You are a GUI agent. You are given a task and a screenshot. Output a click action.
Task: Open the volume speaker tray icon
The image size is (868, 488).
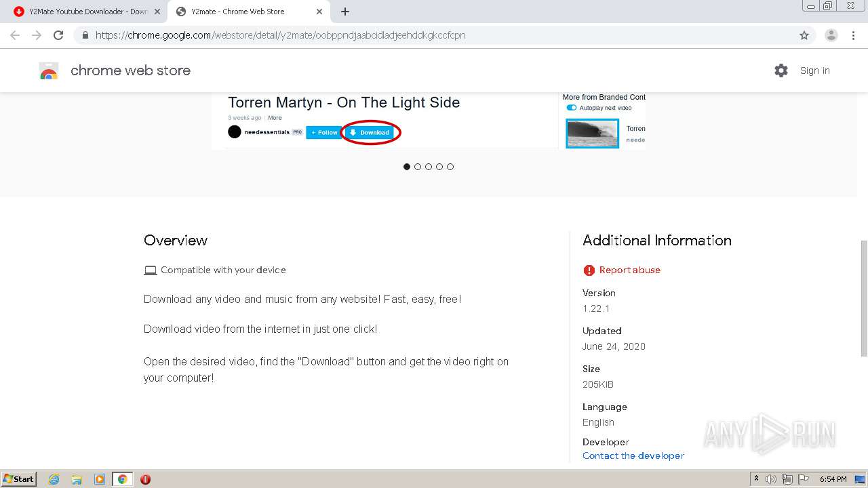pos(771,479)
